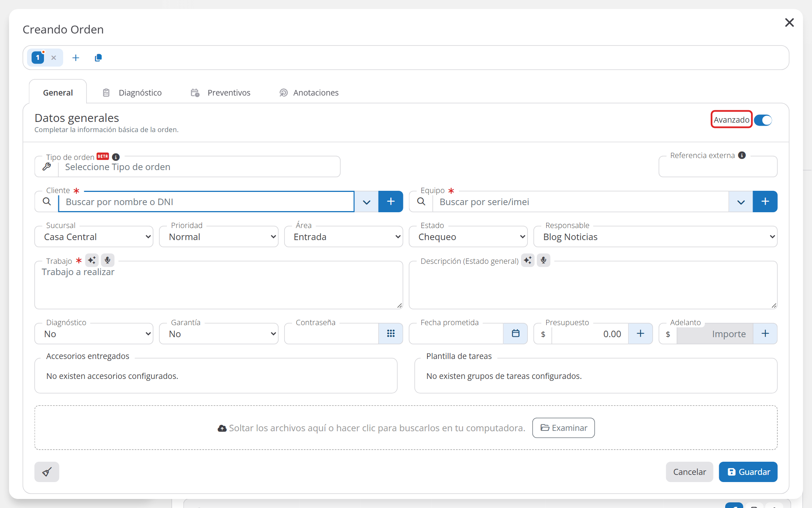Click the plus button to add new Cliente
Image resolution: width=812 pixels, height=508 pixels.
391,202
